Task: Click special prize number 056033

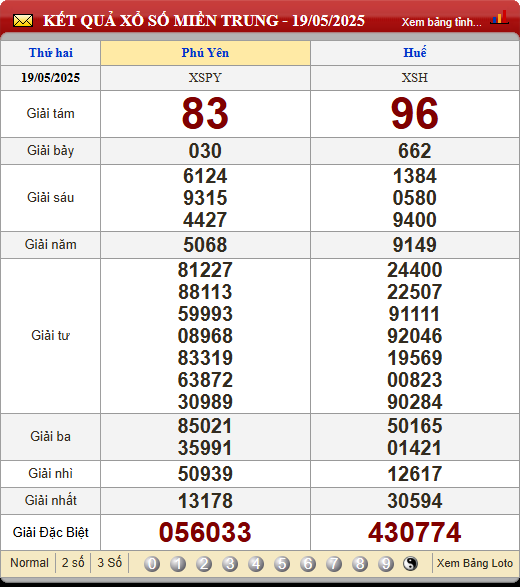Action: tap(205, 532)
